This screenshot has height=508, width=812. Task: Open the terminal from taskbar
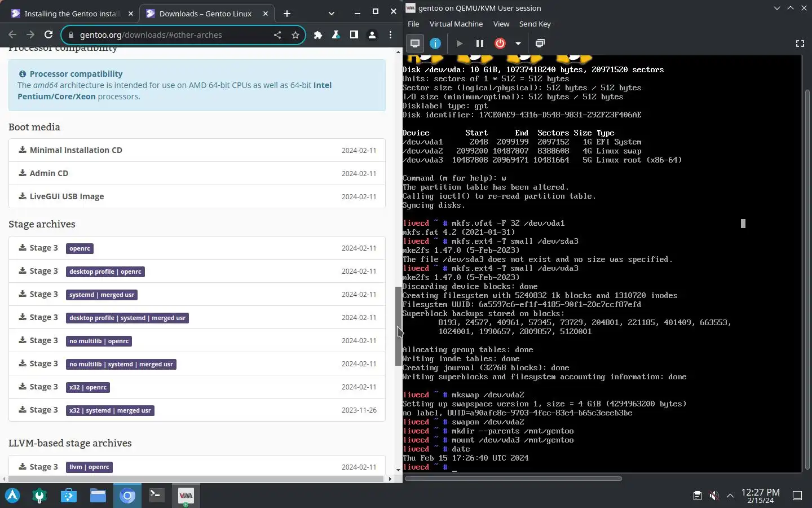(x=156, y=496)
